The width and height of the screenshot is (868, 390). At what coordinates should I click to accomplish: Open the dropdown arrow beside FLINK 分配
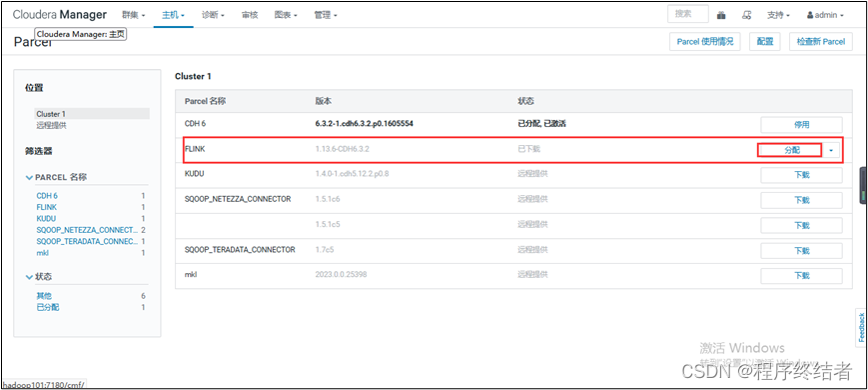click(832, 150)
